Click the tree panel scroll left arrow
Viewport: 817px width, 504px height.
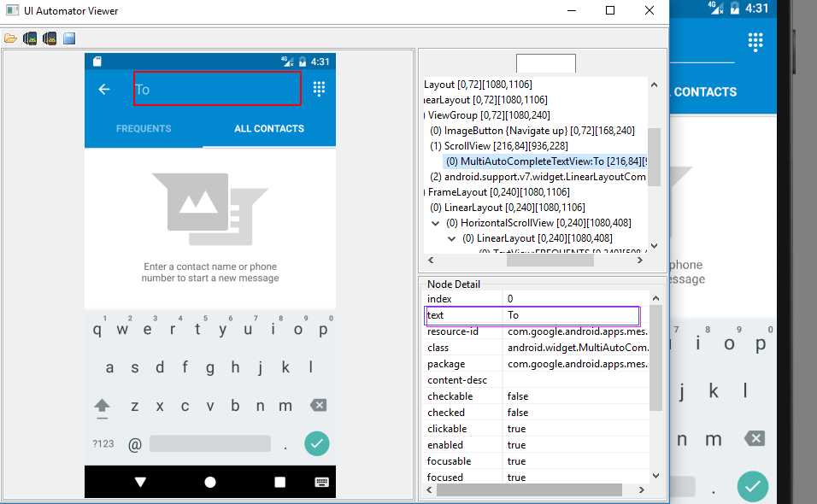(x=431, y=261)
